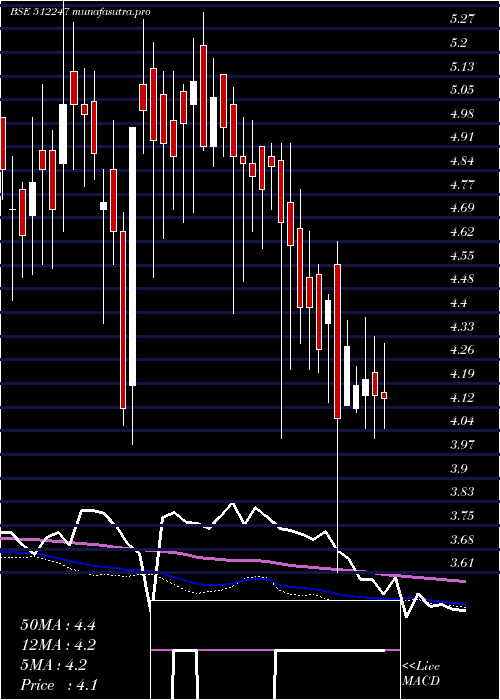Image resolution: width=500 pixels, height=700 pixels.
Task: Select the 5.05 price level label
Action: click(x=462, y=90)
